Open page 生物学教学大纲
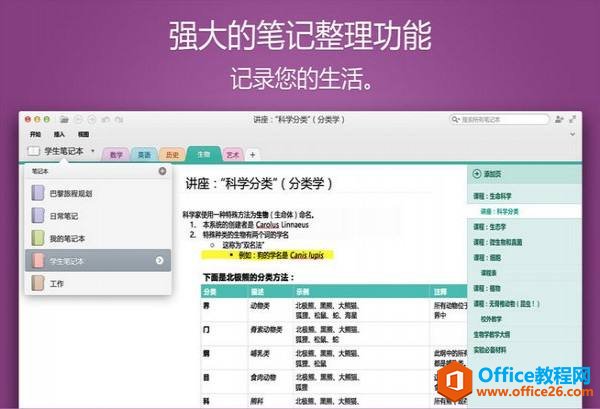Screen dimensions: 600x409 (x=524, y=334)
